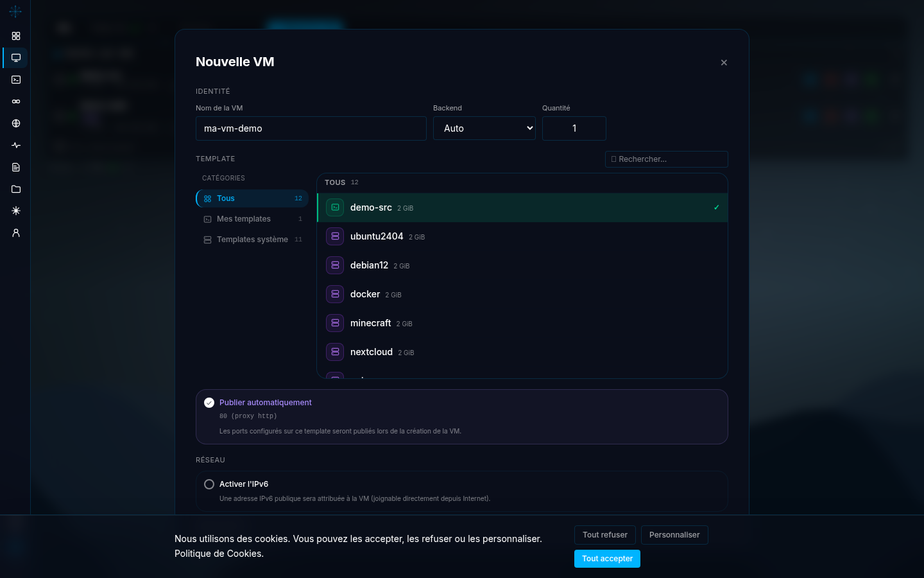Click the nextcloud template server icon
Image resolution: width=924 pixels, height=578 pixels.
pyautogui.click(x=335, y=352)
